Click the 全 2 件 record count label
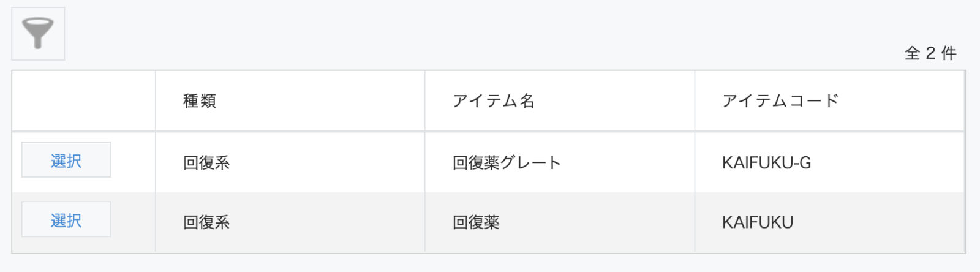 click(x=930, y=53)
